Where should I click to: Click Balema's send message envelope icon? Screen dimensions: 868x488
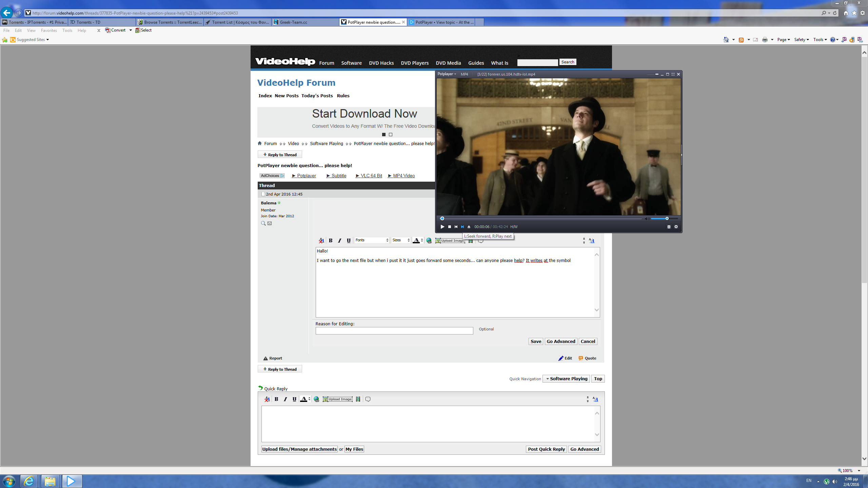point(270,223)
